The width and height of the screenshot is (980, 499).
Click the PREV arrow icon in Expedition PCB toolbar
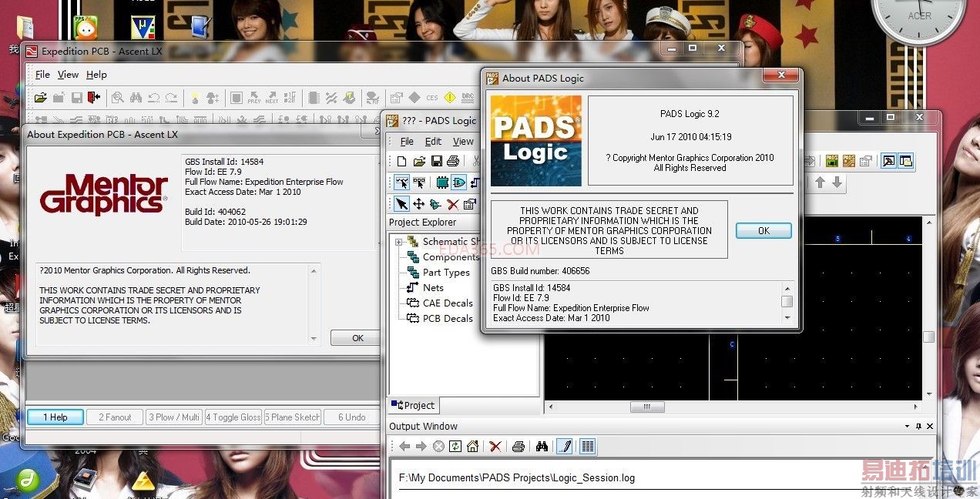254,98
